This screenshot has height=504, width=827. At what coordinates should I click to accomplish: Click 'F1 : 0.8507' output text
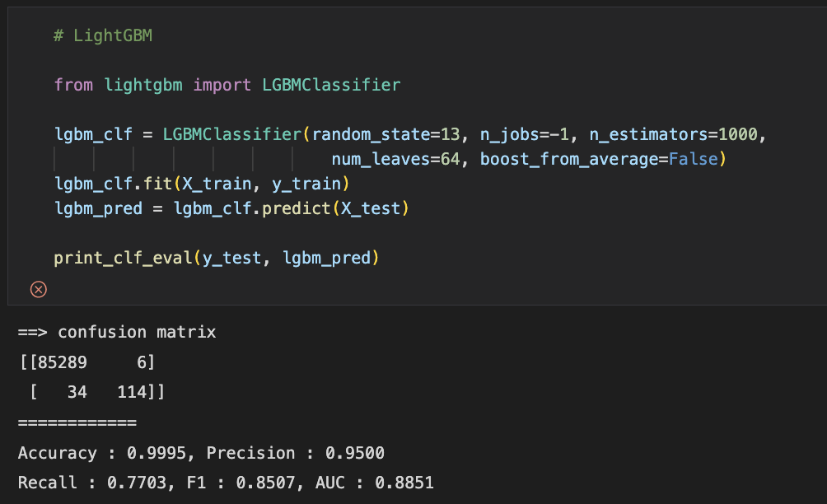[x=241, y=483]
